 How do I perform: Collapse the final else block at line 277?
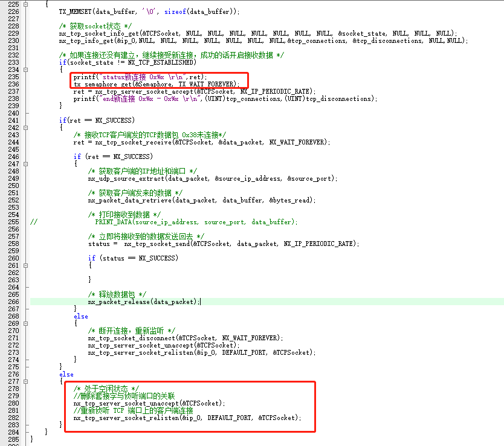click(x=25, y=381)
